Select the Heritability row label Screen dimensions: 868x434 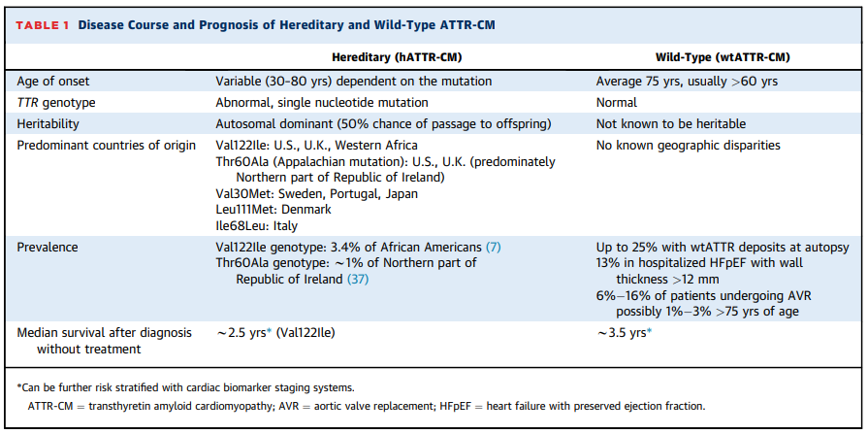point(49,124)
